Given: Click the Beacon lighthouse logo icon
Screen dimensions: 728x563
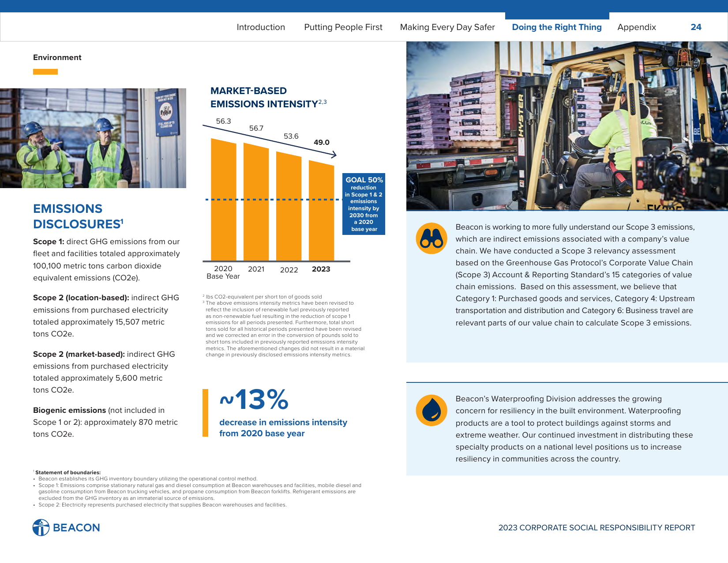Looking at the screenshot, I should 41,528.
